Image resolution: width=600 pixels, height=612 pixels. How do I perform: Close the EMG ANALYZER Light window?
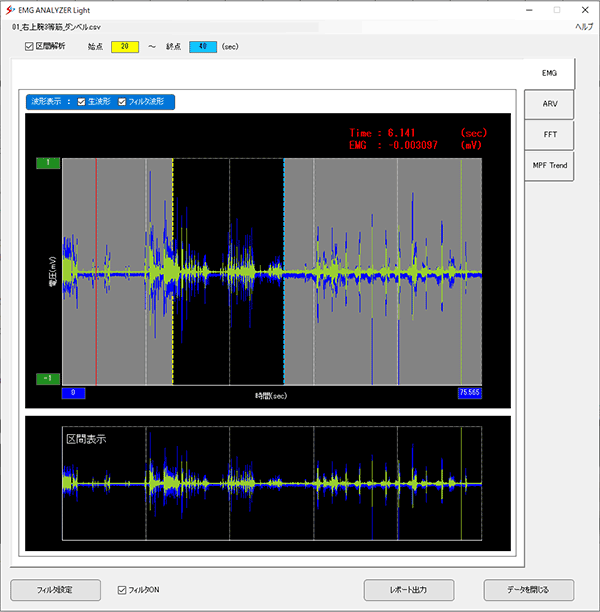[585, 10]
